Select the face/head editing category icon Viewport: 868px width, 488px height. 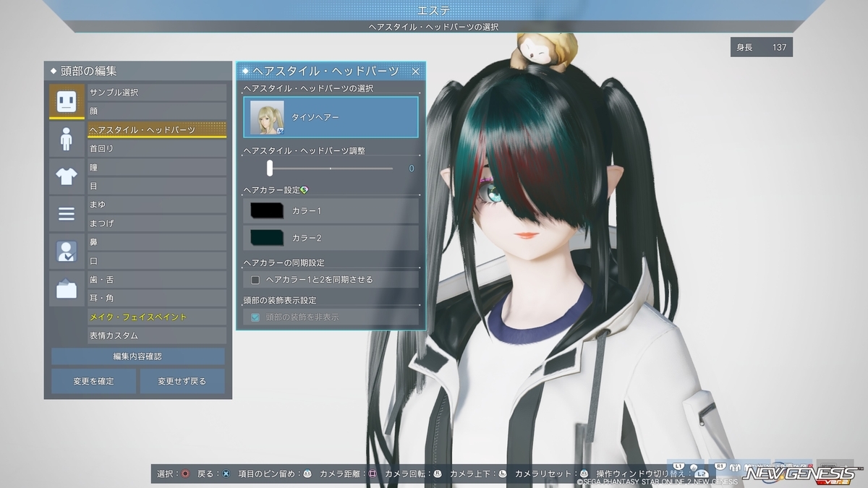click(67, 101)
